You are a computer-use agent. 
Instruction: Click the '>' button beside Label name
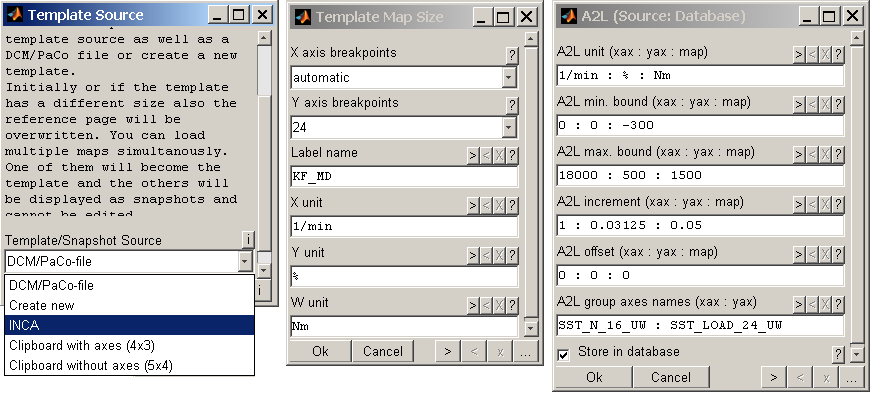(x=473, y=156)
